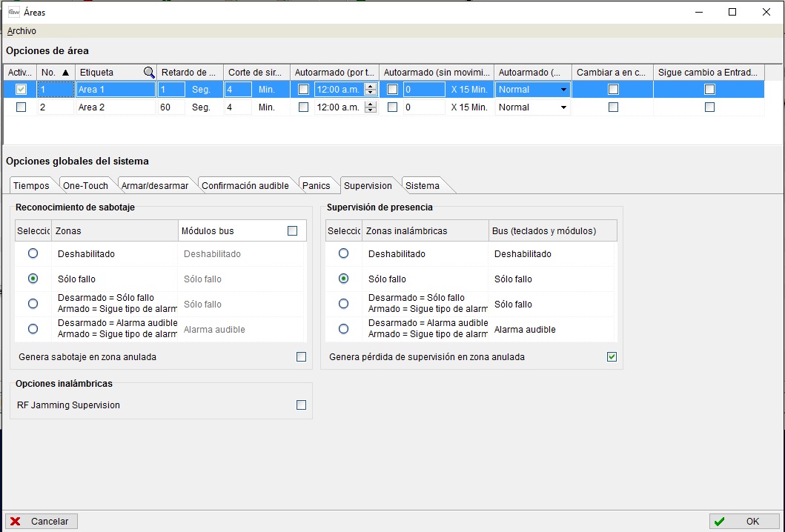Open Area 1 Normal autoarmado dropdown

pyautogui.click(x=563, y=90)
